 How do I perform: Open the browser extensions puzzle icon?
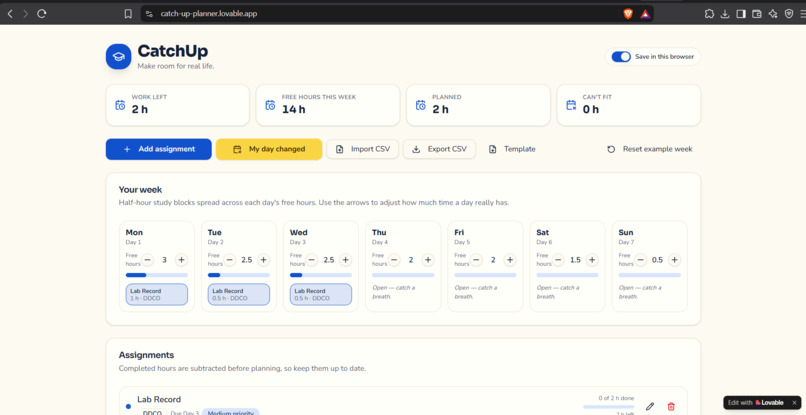pyautogui.click(x=709, y=14)
